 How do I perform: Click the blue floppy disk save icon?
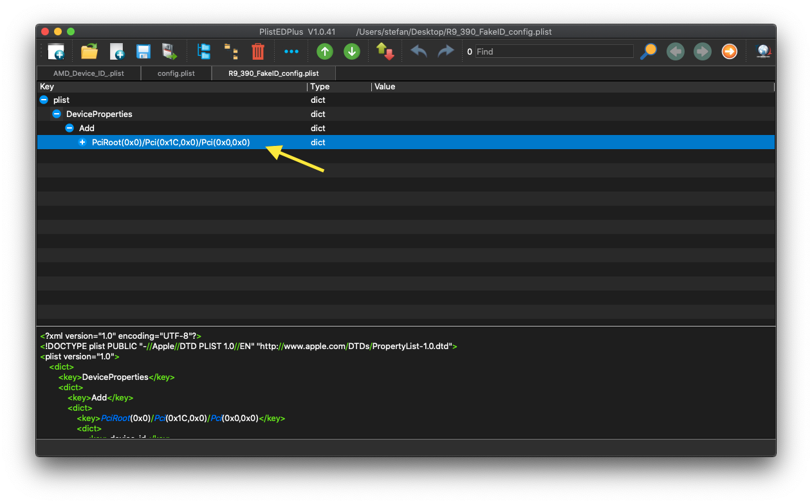143,51
